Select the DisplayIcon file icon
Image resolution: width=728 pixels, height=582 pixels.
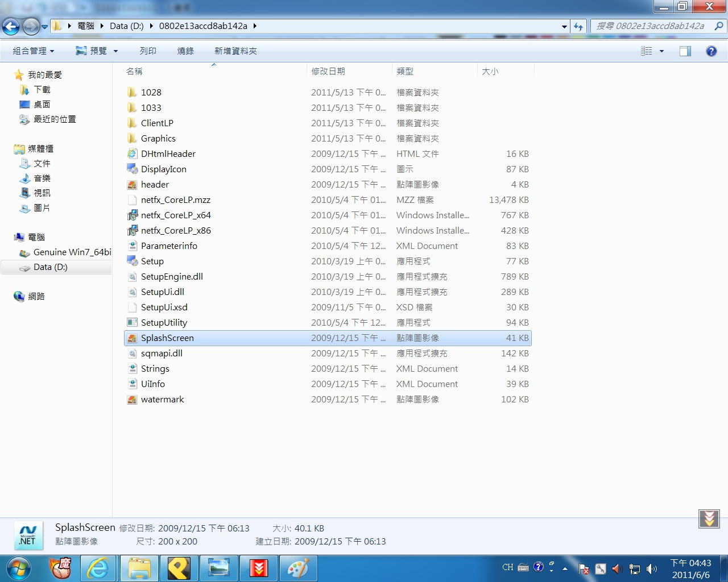coord(132,169)
